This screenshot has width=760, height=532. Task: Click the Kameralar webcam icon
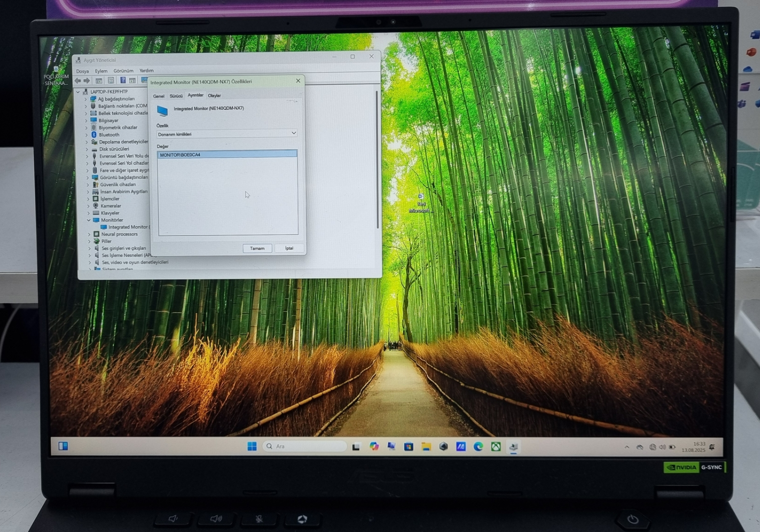click(x=96, y=206)
